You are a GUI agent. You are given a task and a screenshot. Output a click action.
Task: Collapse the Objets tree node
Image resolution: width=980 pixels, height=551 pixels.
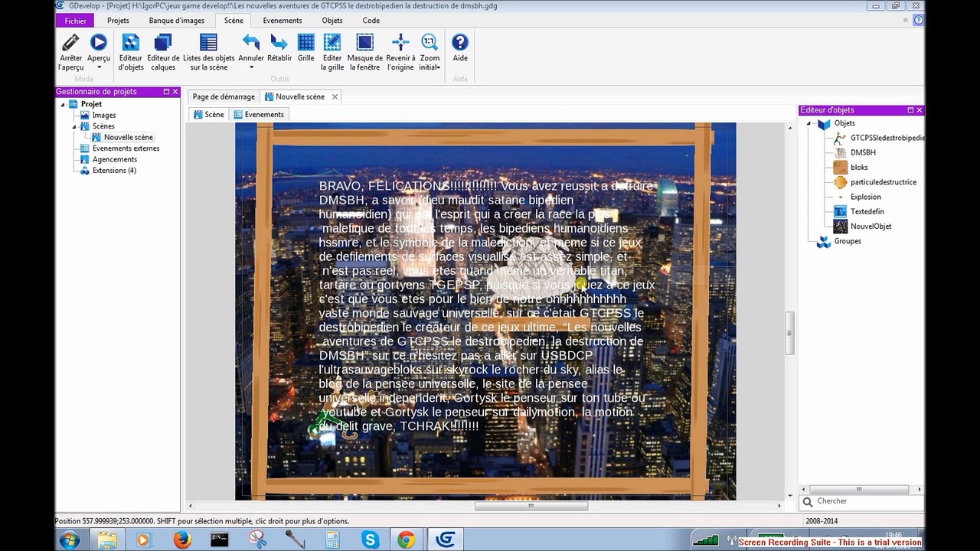[808, 123]
